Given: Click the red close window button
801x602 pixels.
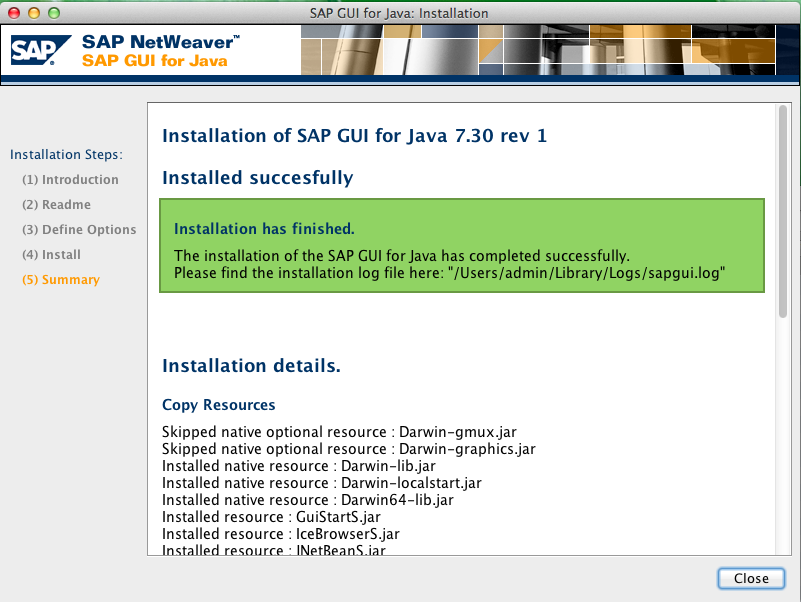Looking at the screenshot, I should click(14, 13).
